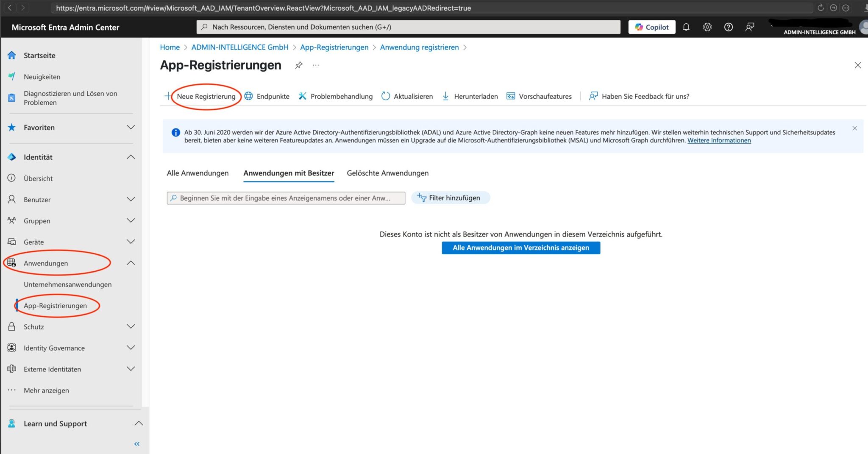Open Problembehandlung via the wrench icon

point(303,96)
